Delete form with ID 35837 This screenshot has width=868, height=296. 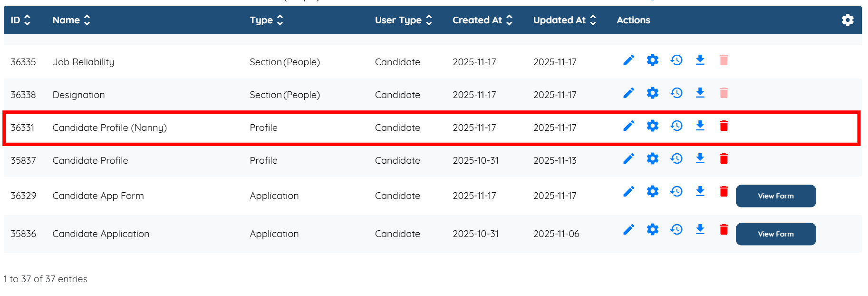coord(723,158)
